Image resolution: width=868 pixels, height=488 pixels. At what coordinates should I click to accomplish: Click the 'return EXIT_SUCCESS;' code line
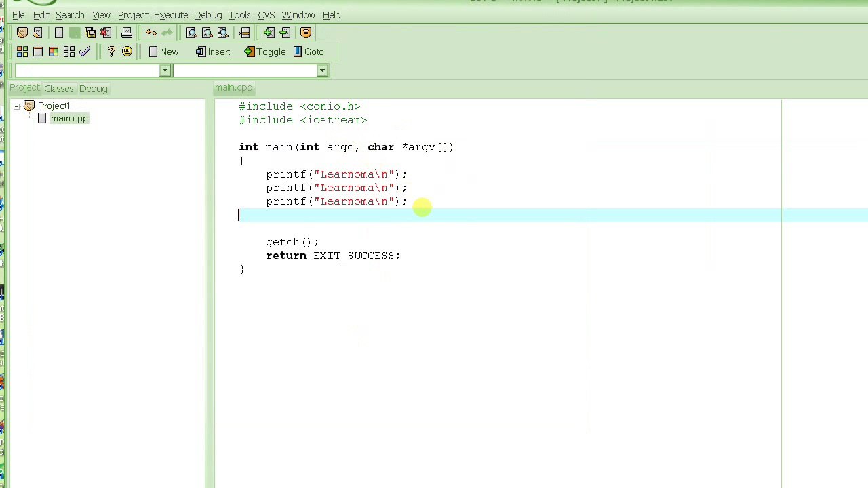[x=333, y=256]
